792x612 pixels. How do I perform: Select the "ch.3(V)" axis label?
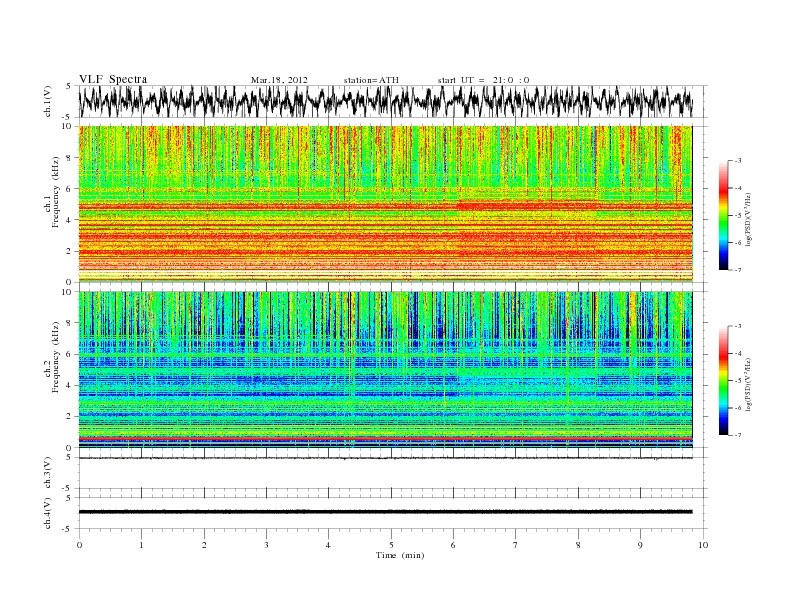[48, 473]
